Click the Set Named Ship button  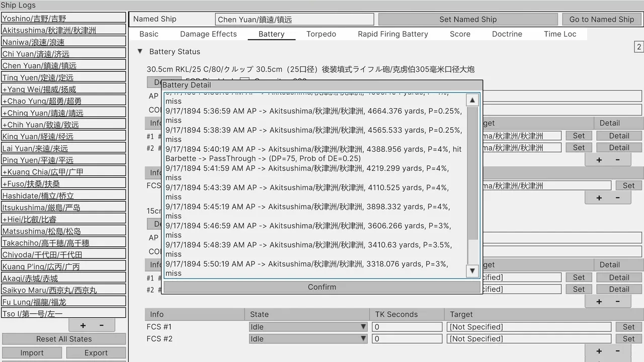pyautogui.click(x=468, y=19)
